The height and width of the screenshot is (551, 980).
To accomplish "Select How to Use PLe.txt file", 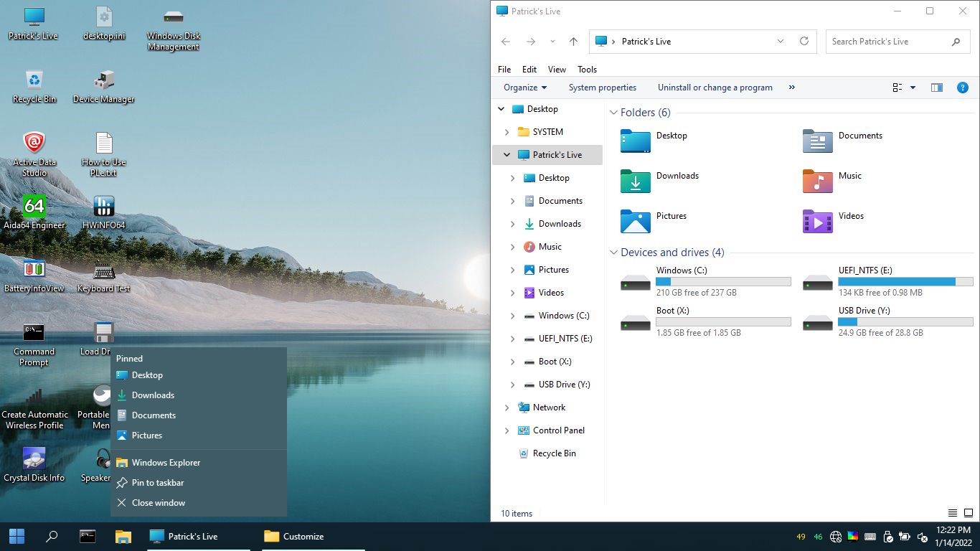I will (x=104, y=154).
